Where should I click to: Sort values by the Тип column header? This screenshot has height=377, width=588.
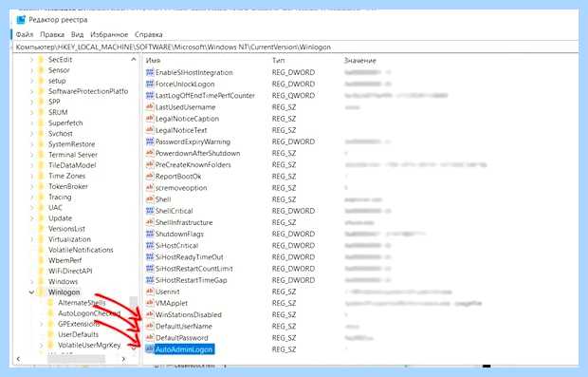pos(278,61)
